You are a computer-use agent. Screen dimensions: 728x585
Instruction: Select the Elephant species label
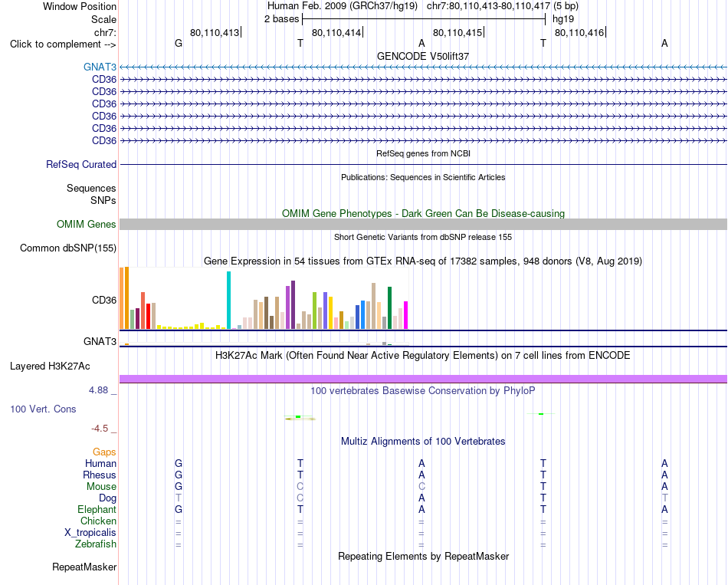(97, 509)
